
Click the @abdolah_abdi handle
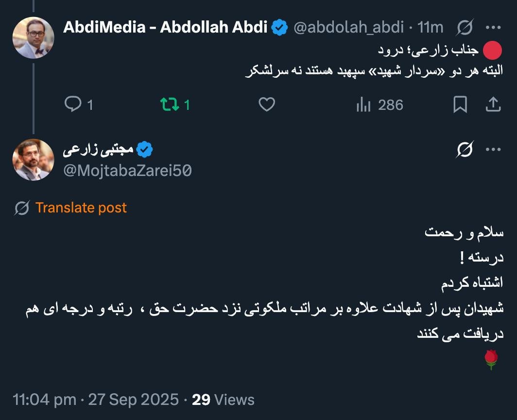[348, 28]
